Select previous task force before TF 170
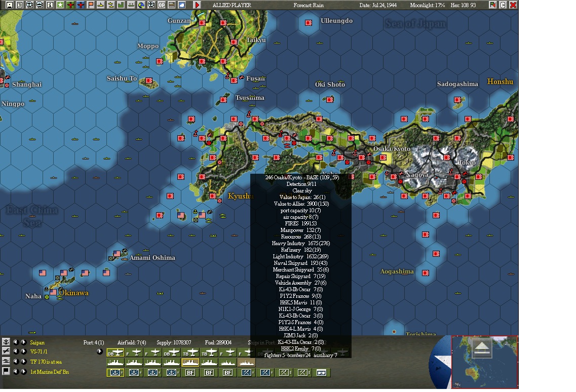The height and width of the screenshot is (392, 576). point(15,362)
